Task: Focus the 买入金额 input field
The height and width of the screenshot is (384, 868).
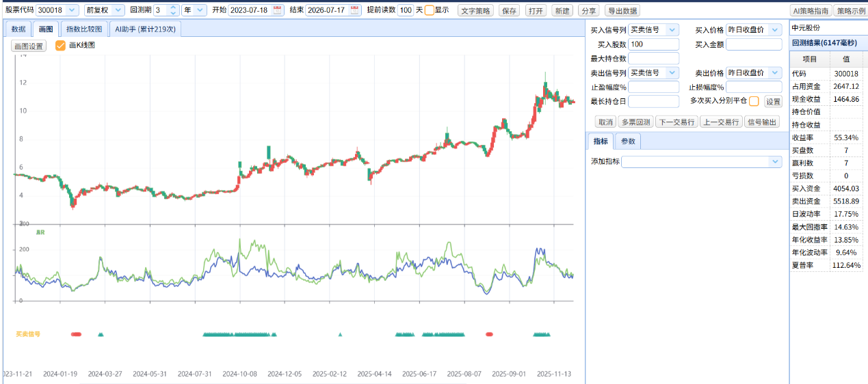Action: 754,44
